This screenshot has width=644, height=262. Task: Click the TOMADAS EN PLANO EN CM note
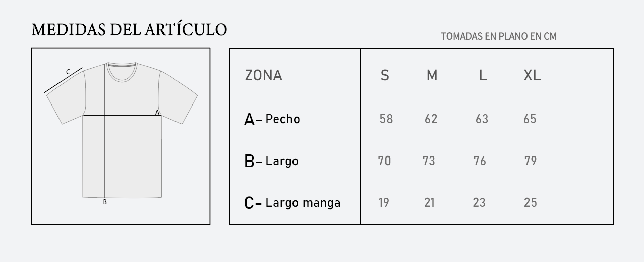[499, 36]
